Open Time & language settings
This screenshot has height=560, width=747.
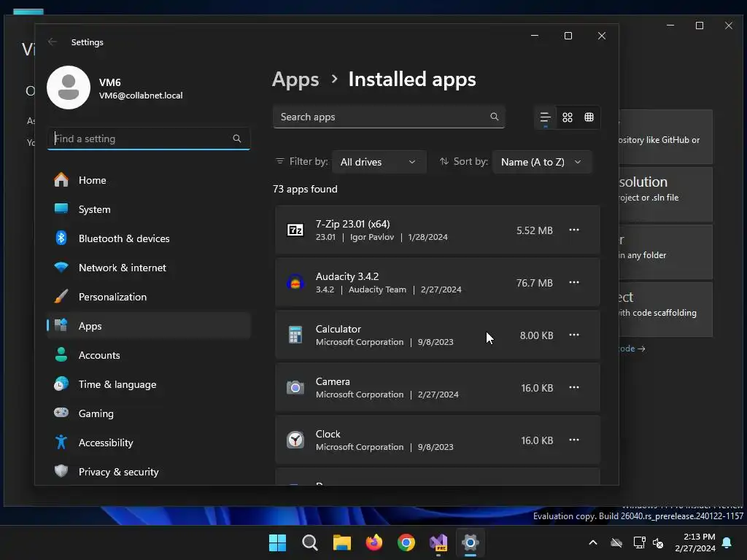click(149, 384)
